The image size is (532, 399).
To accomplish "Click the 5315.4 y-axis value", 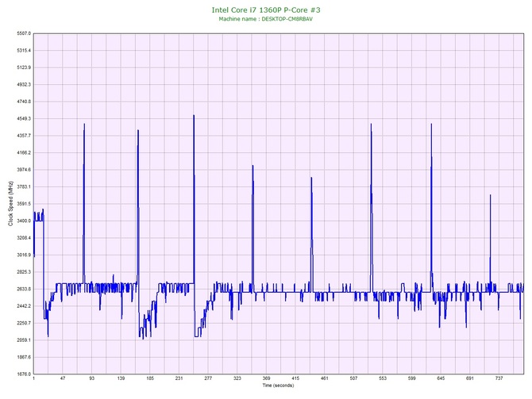I will pyautogui.click(x=24, y=51).
